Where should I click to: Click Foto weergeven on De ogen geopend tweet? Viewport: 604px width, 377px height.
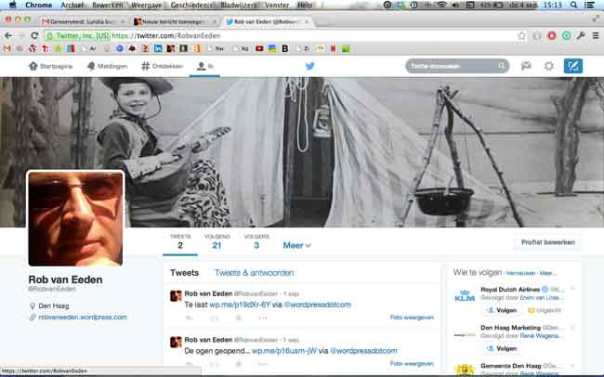click(412, 364)
